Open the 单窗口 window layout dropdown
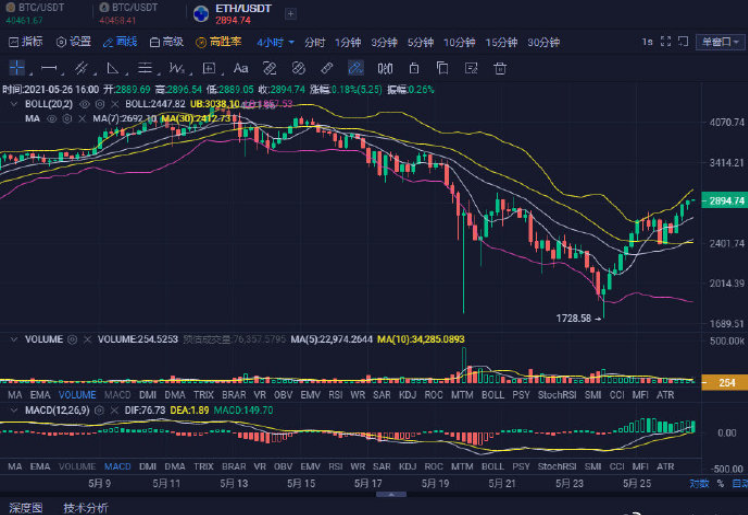This screenshot has height=515, width=748. [720, 42]
